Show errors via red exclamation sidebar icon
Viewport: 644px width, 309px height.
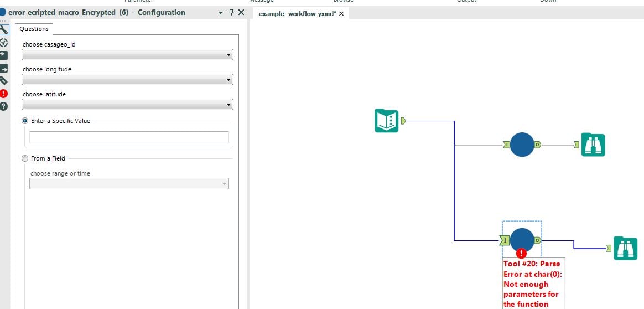[4, 93]
